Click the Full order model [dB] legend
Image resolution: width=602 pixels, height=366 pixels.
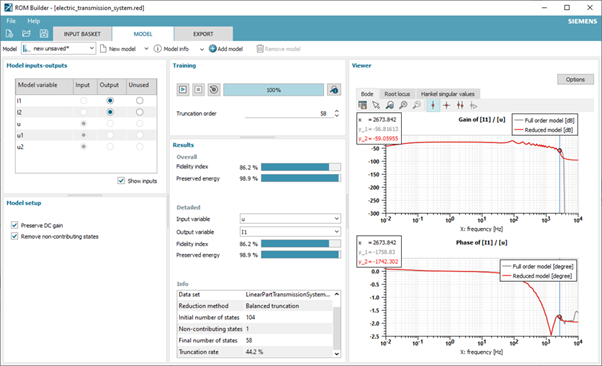click(x=544, y=120)
